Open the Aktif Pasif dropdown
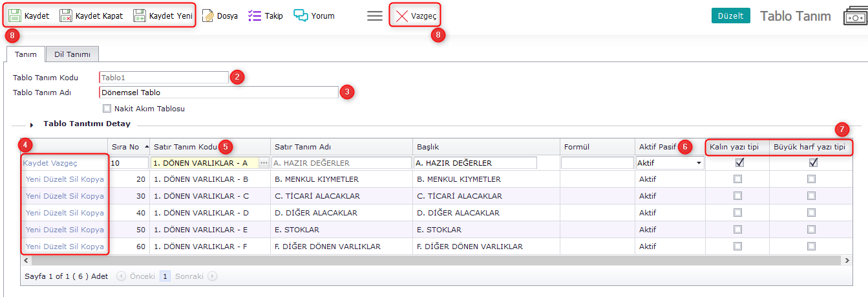868x297 pixels. click(x=699, y=164)
